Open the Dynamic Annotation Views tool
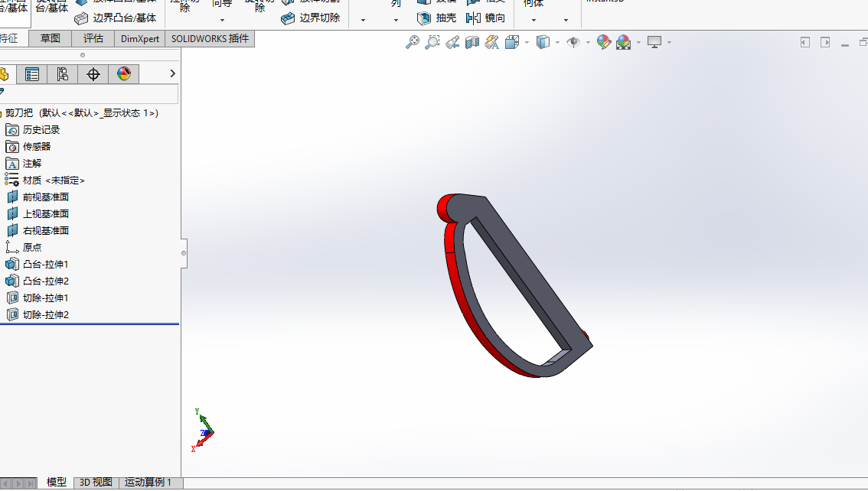Viewport: 868px width, 491px height. click(491, 42)
